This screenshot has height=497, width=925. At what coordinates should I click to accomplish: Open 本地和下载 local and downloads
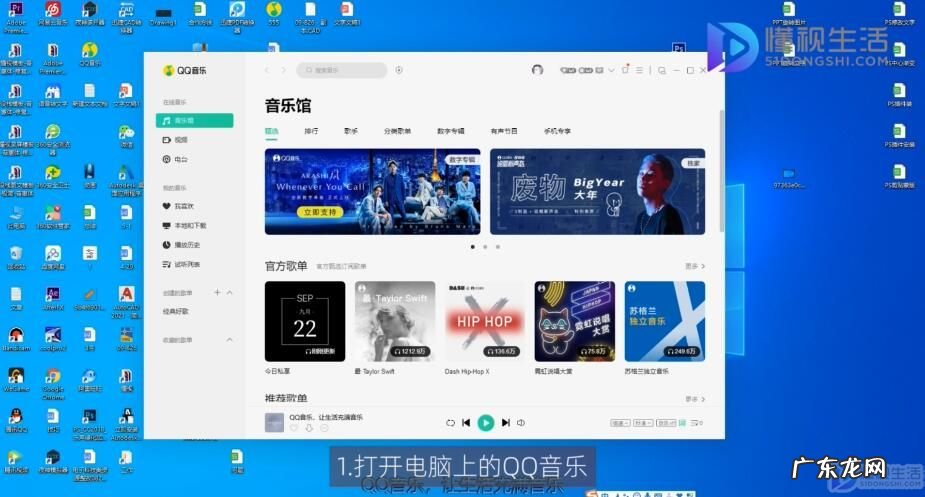pyautogui.click(x=184, y=225)
